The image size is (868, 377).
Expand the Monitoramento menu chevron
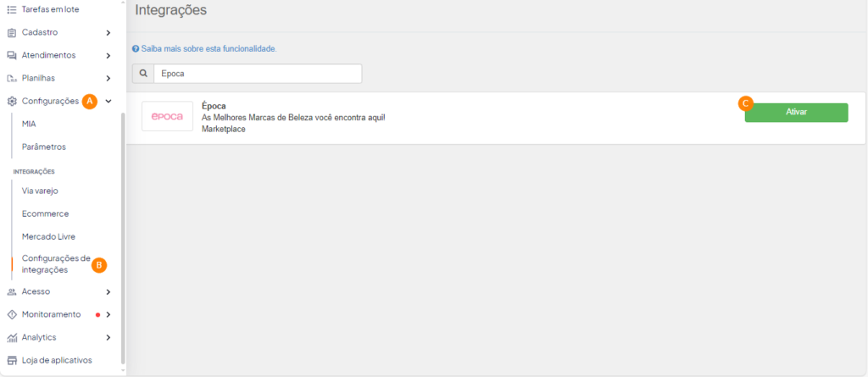coord(108,314)
